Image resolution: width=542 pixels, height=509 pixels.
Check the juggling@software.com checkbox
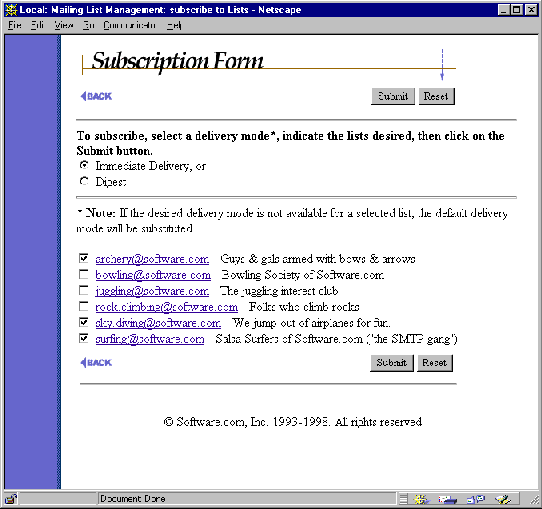84,290
